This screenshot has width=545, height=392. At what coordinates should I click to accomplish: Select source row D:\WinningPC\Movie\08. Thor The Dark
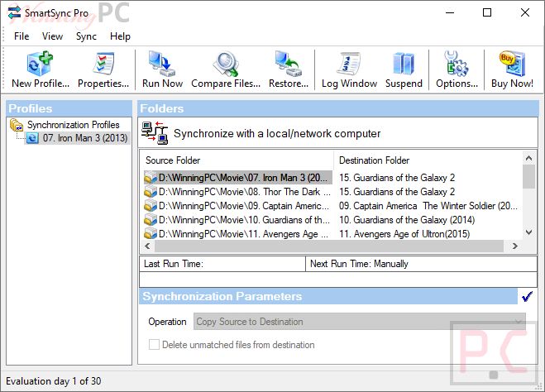click(x=244, y=192)
